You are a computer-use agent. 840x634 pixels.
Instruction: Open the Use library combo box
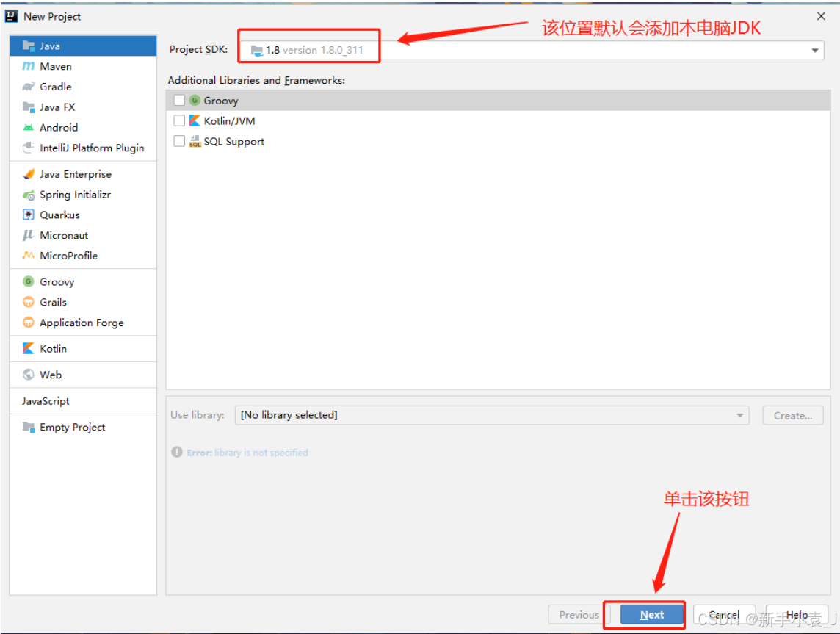tap(492, 415)
